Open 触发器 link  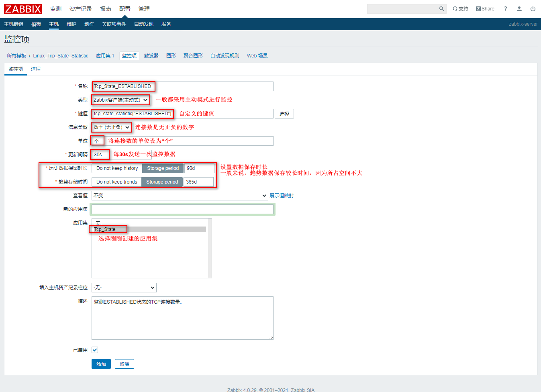[151, 56]
